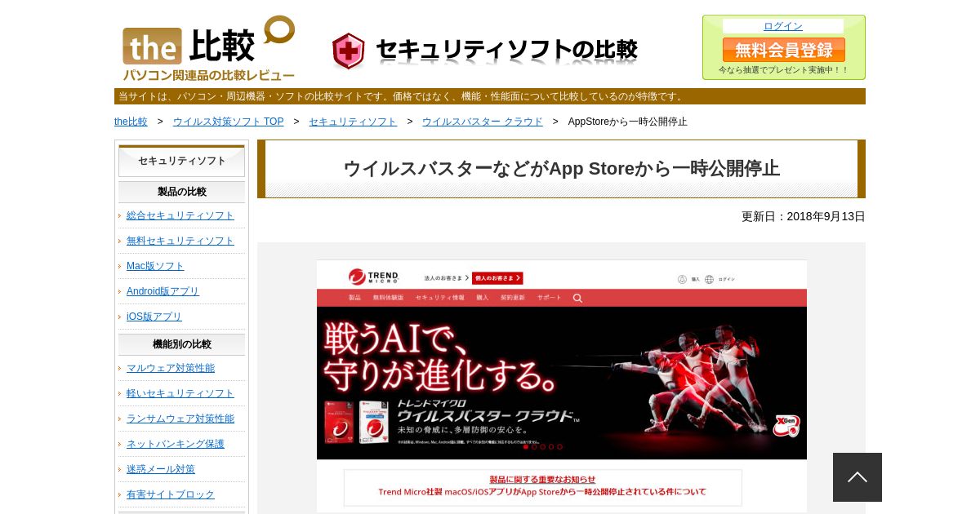Image resolution: width=980 pixels, height=514 pixels.
Task: Click the セキュリティソフトの比較 heading text
Action: click(x=506, y=51)
